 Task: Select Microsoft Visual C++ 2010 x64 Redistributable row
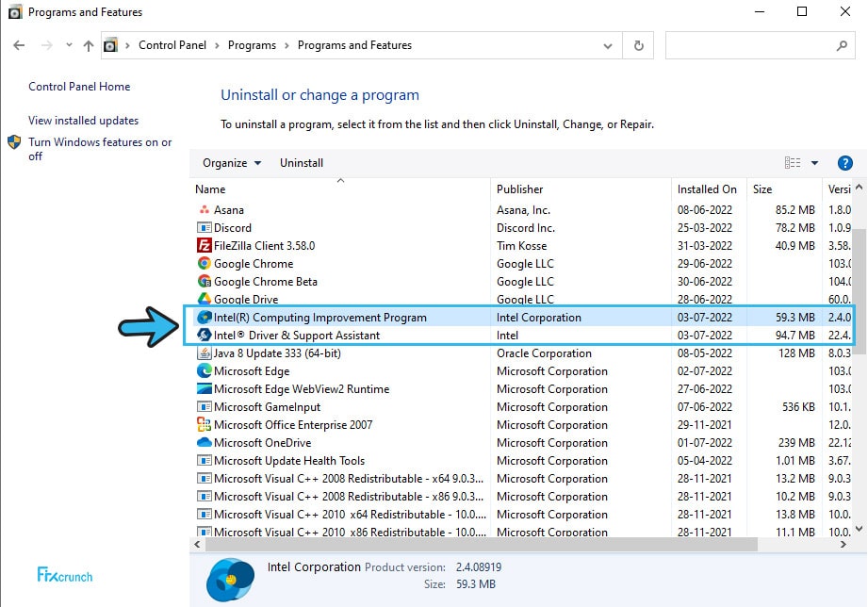pos(520,514)
